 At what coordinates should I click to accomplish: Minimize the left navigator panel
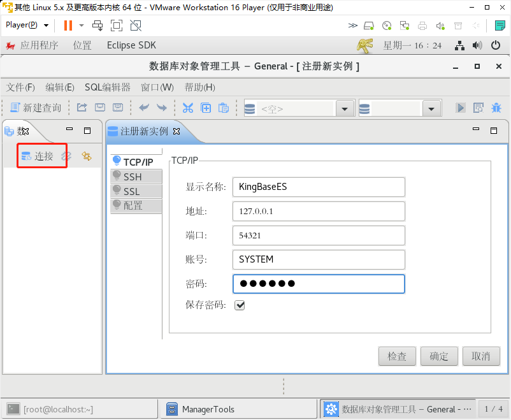coord(69,129)
